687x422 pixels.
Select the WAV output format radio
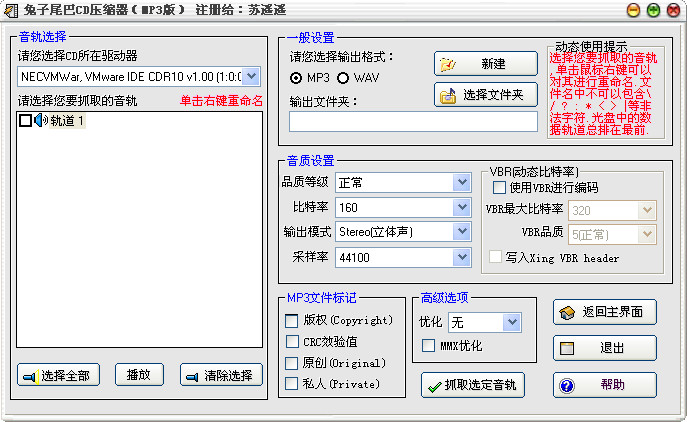coord(343,78)
